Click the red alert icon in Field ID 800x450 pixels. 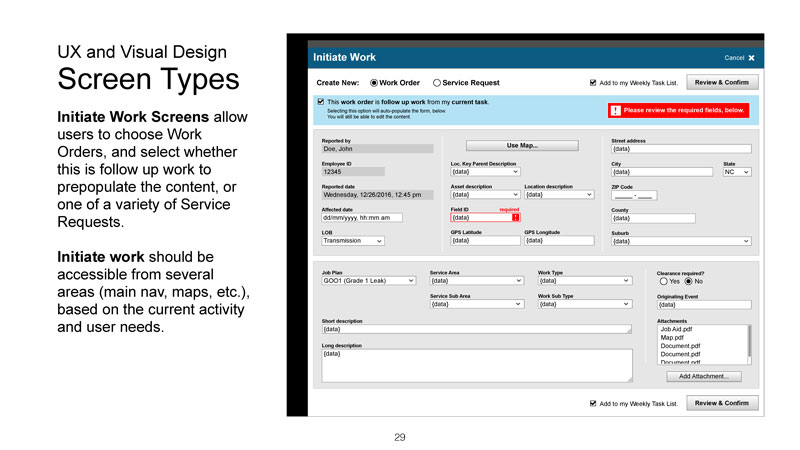(515, 217)
